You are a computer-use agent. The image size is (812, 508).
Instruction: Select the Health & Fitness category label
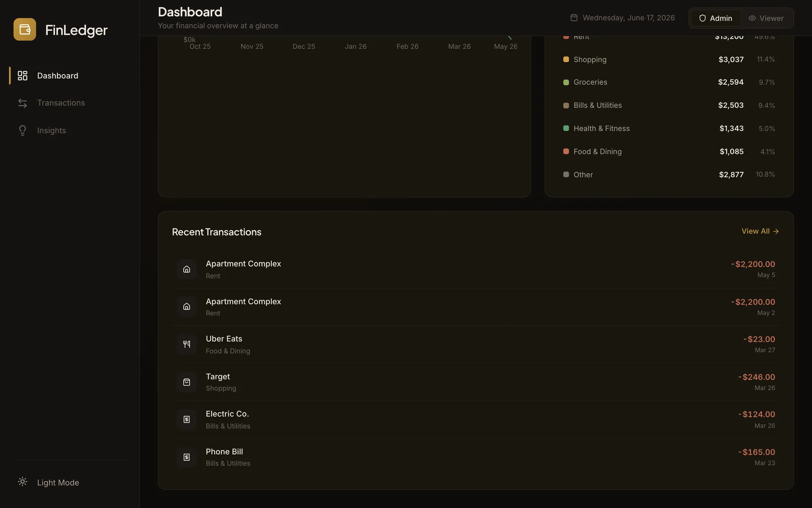click(601, 129)
